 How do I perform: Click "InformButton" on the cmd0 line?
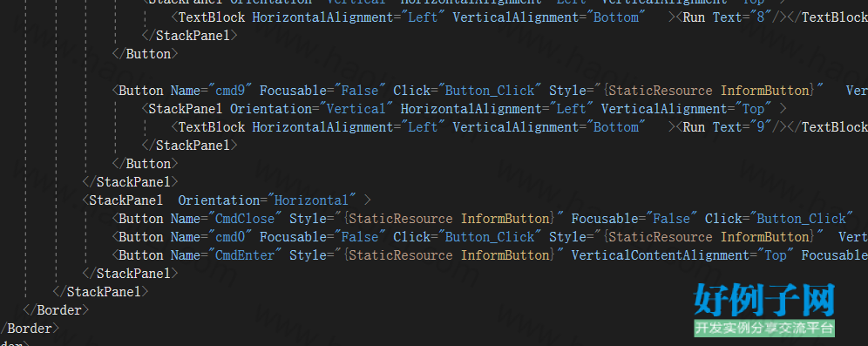click(x=764, y=237)
